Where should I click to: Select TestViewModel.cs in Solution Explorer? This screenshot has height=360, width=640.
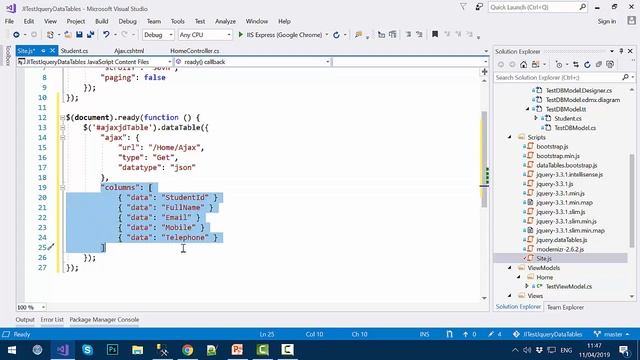coord(569,287)
